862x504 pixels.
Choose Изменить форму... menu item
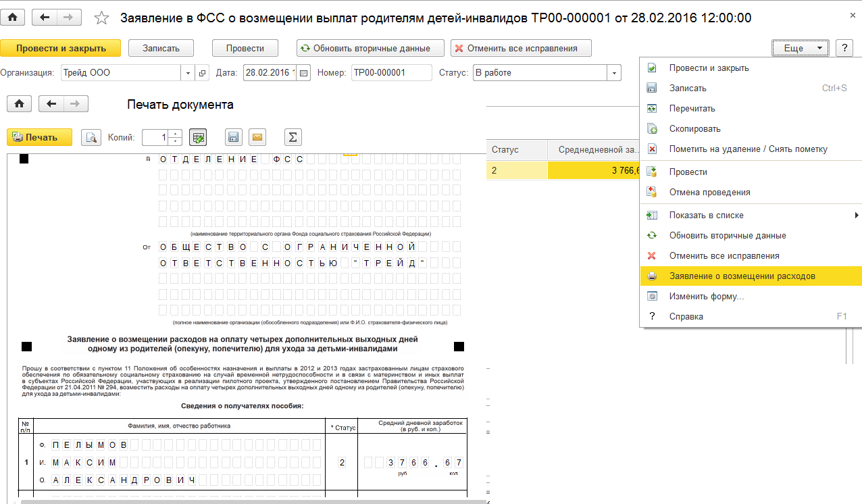pos(751,297)
